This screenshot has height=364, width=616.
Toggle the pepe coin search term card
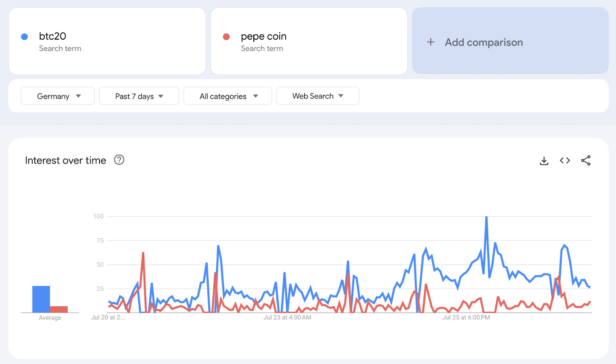309,41
